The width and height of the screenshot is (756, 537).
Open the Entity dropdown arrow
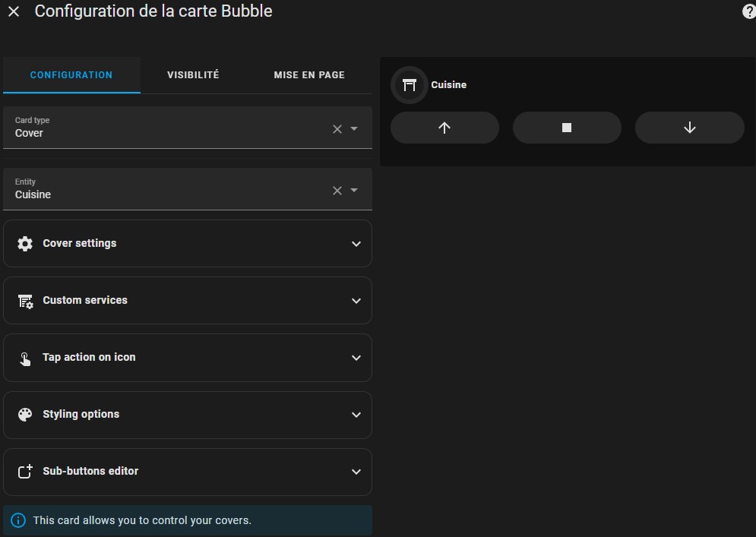pos(354,190)
